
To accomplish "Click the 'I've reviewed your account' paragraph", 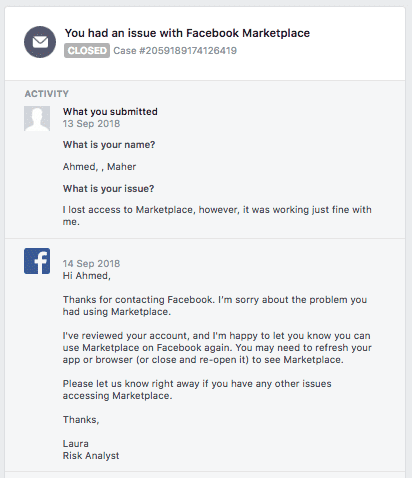I will click(217, 348).
